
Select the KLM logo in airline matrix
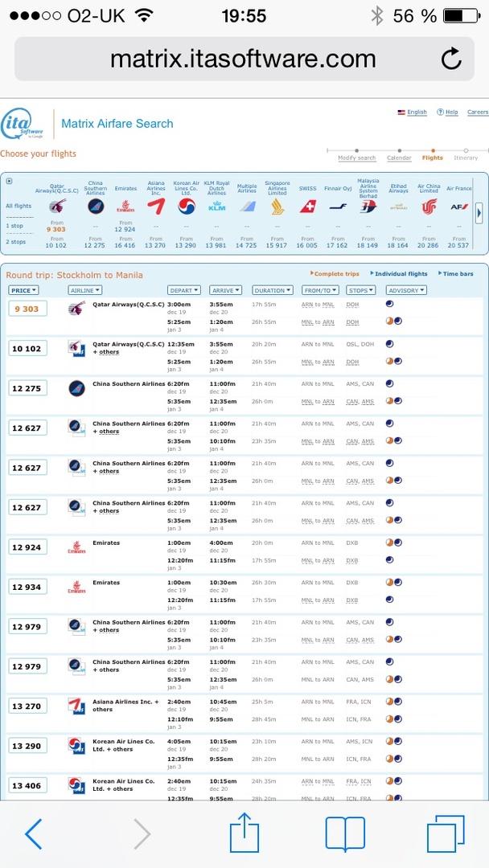pos(216,207)
